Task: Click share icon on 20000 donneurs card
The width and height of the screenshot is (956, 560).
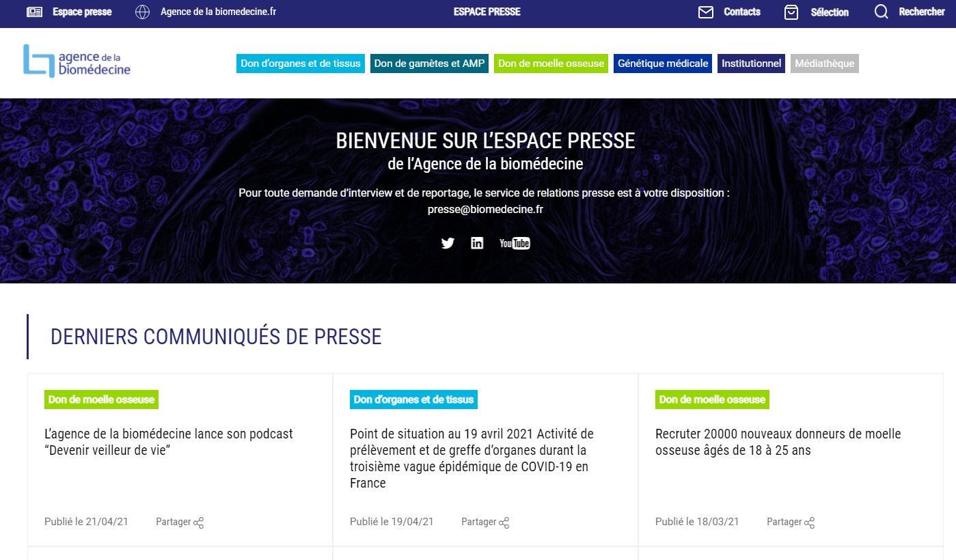Action: point(809,522)
